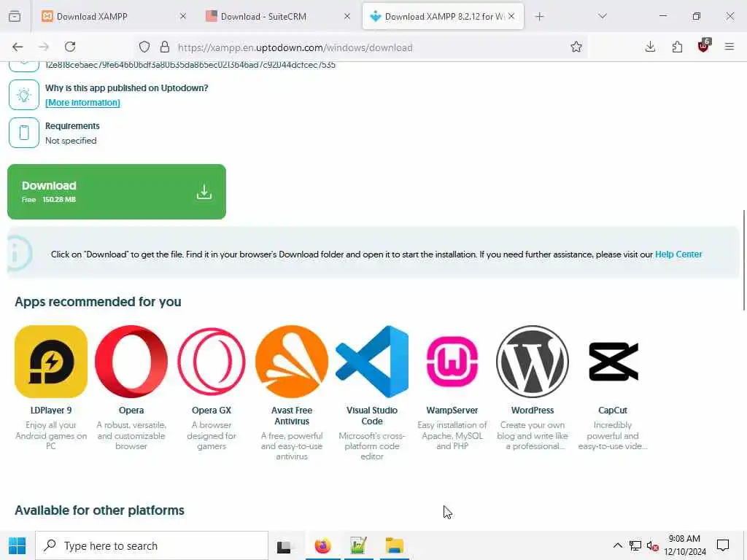
Task: Select the Download XAMPP 8.2.12 tab
Action: pyautogui.click(x=443, y=16)
